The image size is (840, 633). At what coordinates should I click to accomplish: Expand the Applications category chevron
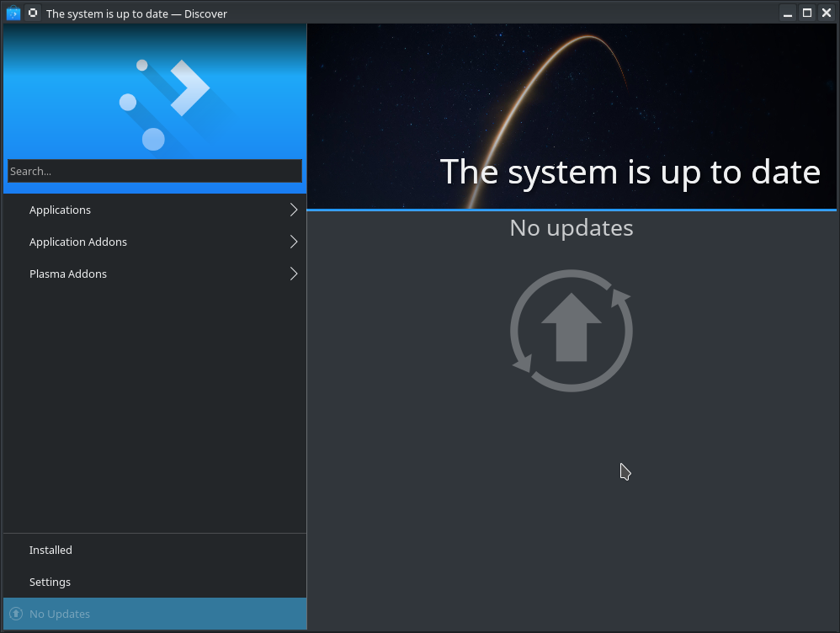click(294, 210)
